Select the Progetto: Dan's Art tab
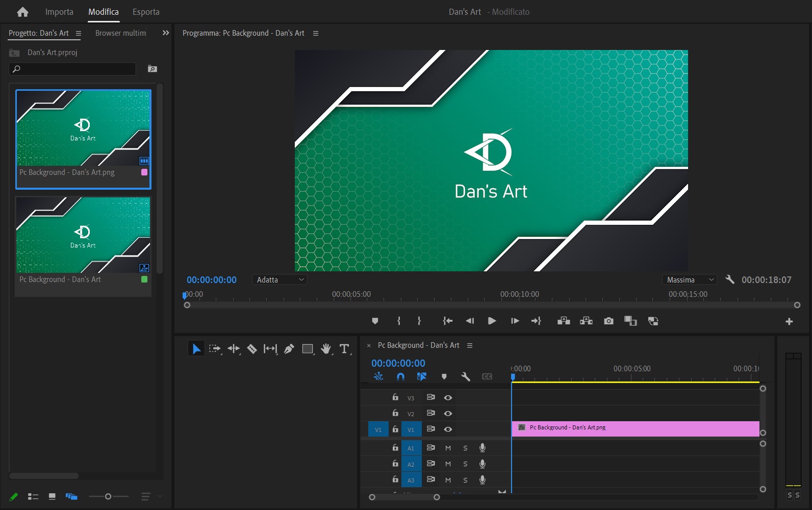The width and height of the screenshot is (812, 510). (39, 33)
